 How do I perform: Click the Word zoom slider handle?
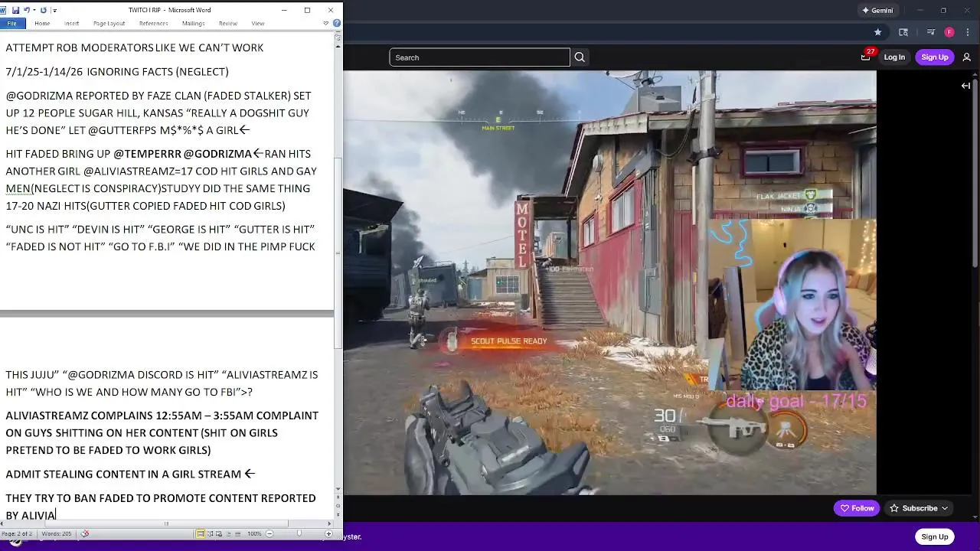click(299, 533)
